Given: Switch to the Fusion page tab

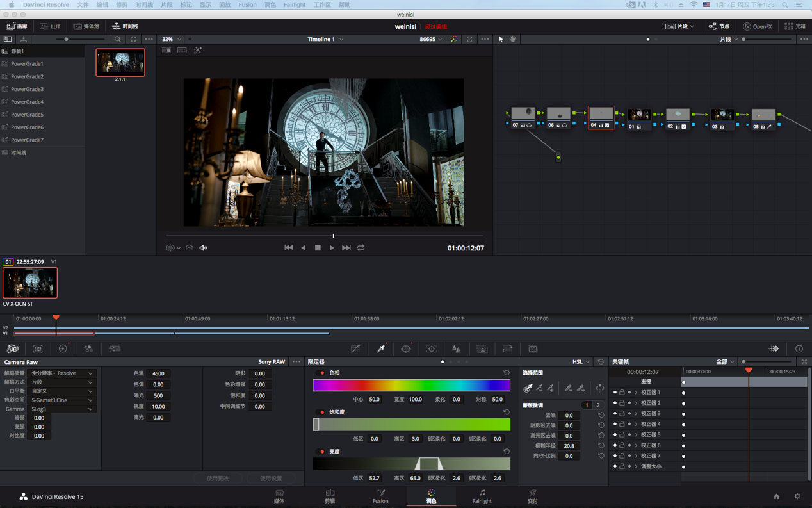Looking at the screenshot, I should [x=380, y=496].
